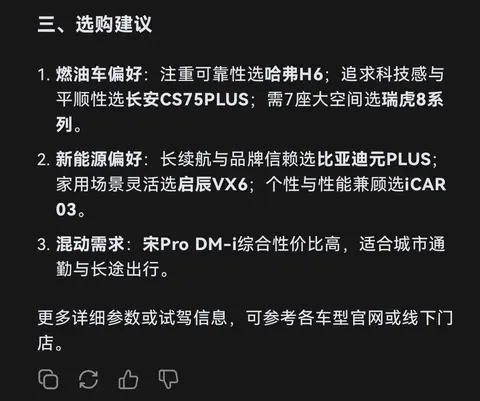Select the bold text 长安CS75PLUS
This screenshot has width=480, height=401.
coord(187,99)
